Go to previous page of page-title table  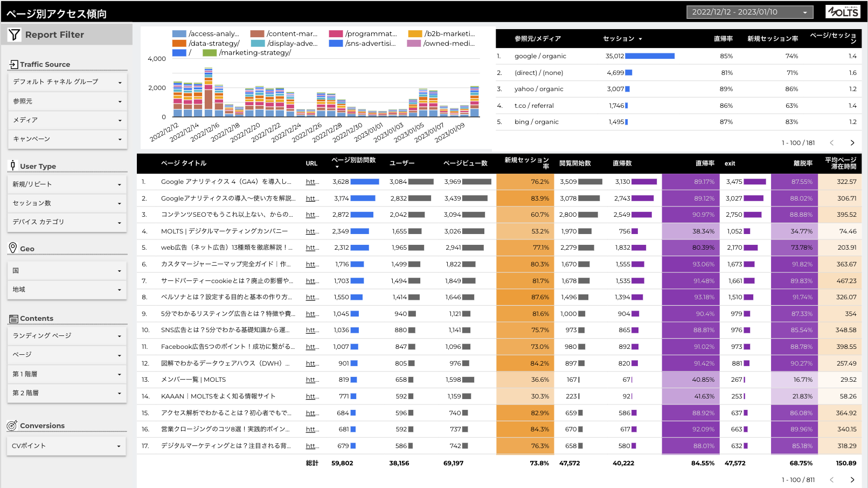click(832, 480)
